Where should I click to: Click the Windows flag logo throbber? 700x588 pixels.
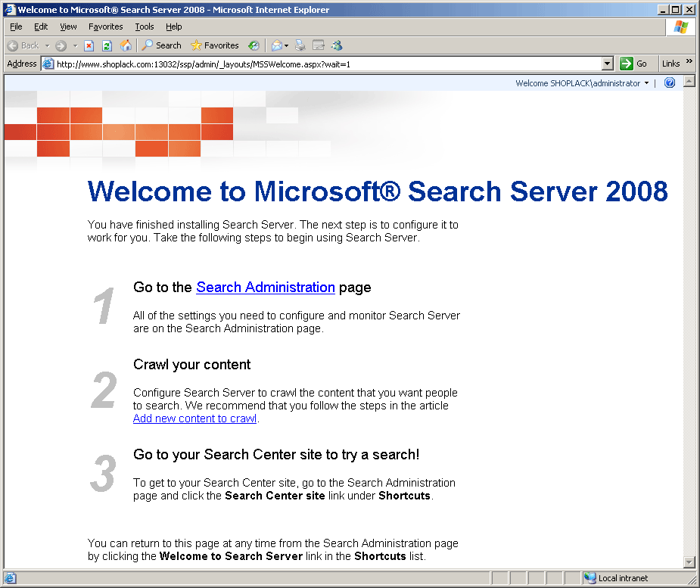pyautogui.click(x=681, y=27)
